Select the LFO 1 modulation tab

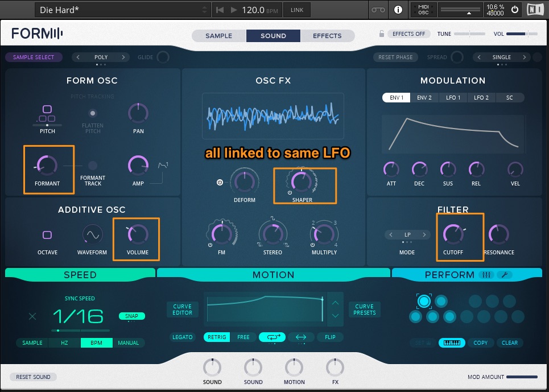coord(453,98)
